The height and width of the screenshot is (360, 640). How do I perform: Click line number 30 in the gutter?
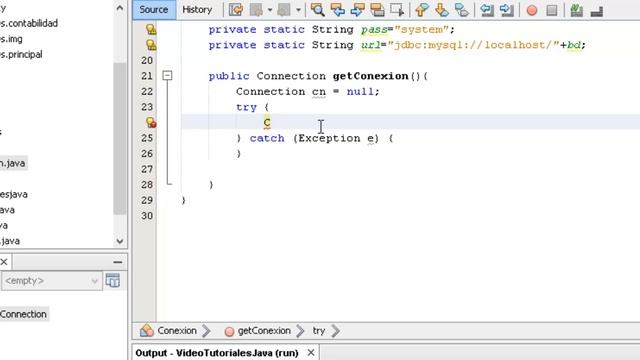click(x=147, y=216)
